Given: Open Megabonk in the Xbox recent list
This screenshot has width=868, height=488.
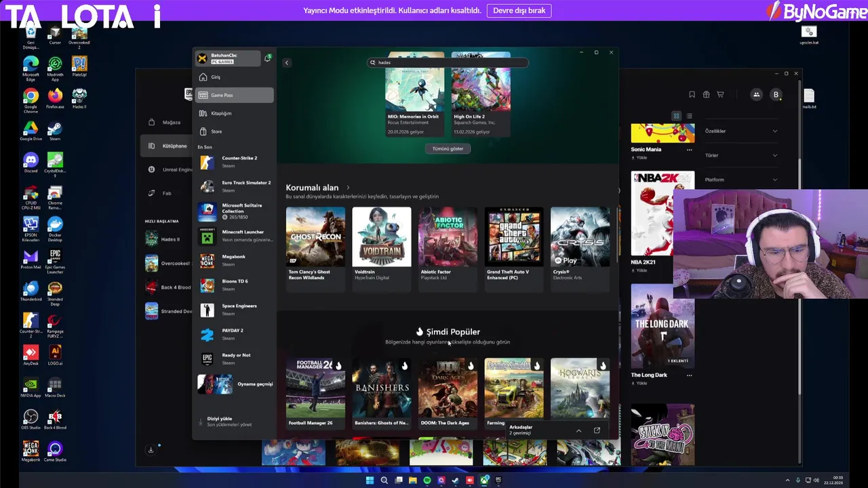Looking at the screenshot, I should point(234,260).
